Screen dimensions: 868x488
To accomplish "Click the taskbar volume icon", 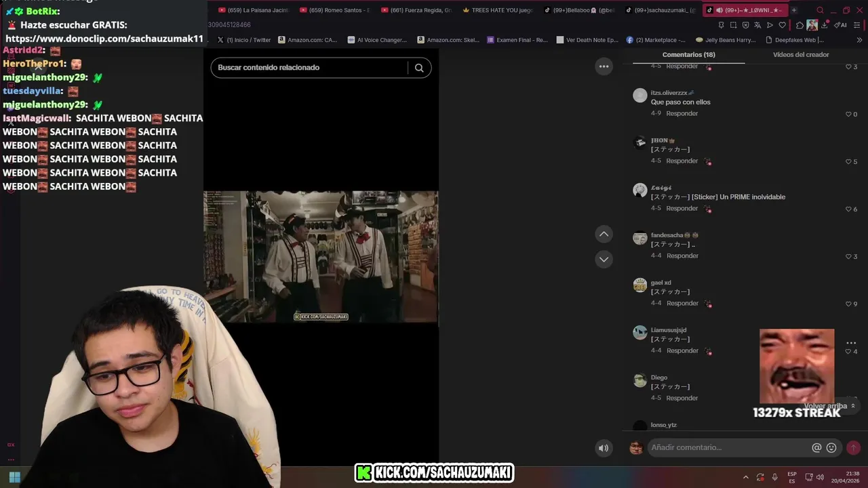I will (820, 477).
